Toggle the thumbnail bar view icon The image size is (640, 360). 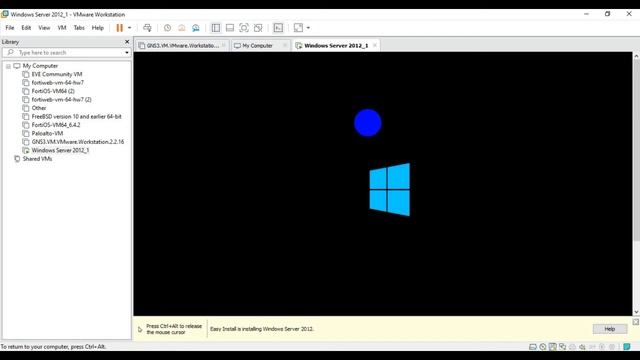230,28
